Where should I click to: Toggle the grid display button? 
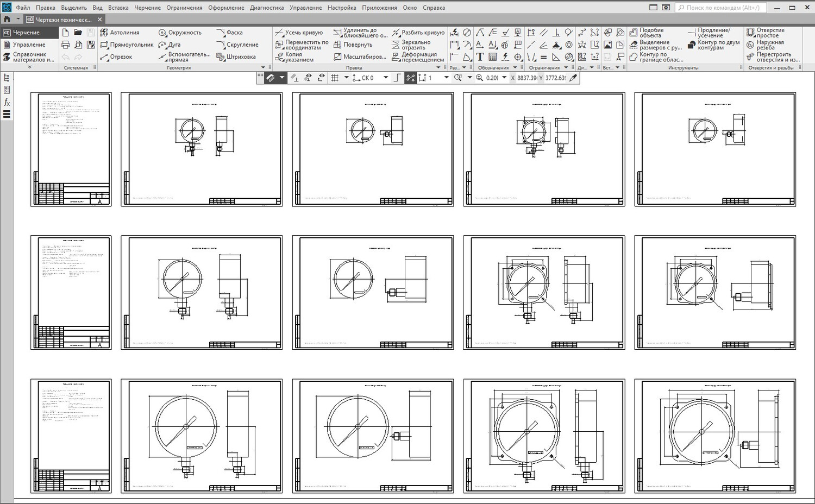(335, 78)
